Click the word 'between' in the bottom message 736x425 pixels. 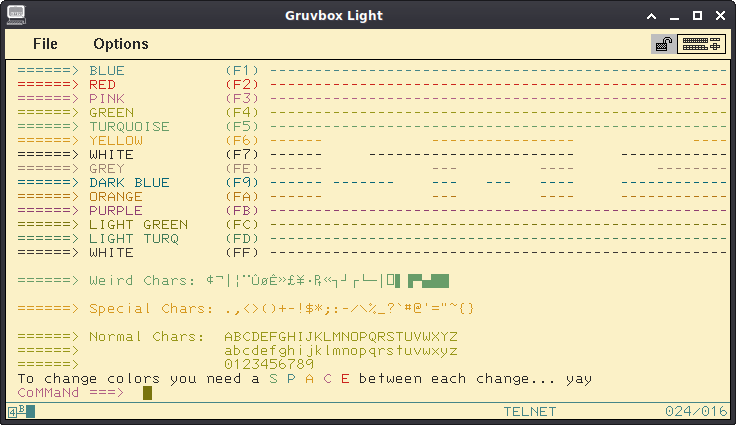coord(390,379)
